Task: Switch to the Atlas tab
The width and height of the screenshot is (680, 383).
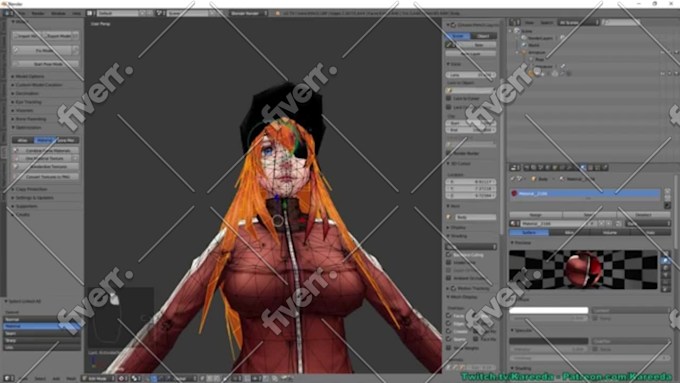Action: tap(23, 140)
